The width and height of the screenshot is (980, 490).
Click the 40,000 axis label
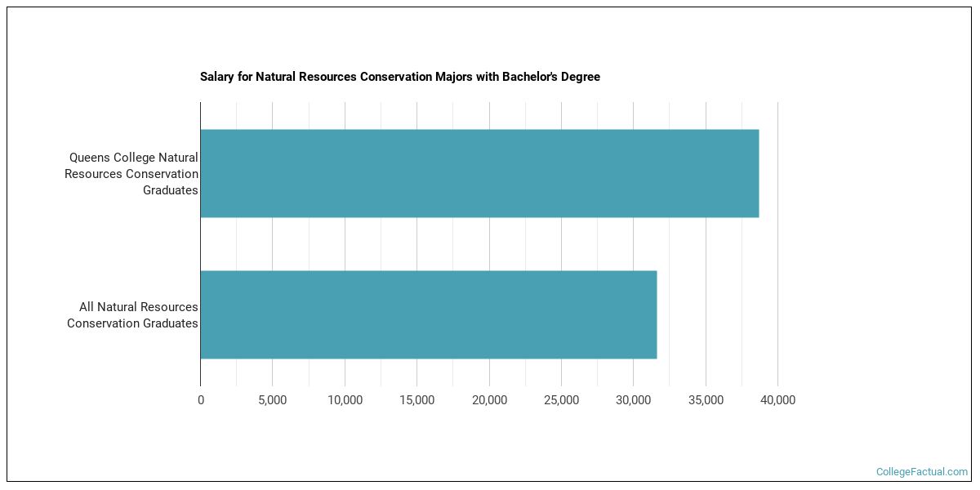pyautogui.click(x=778, y=399)
